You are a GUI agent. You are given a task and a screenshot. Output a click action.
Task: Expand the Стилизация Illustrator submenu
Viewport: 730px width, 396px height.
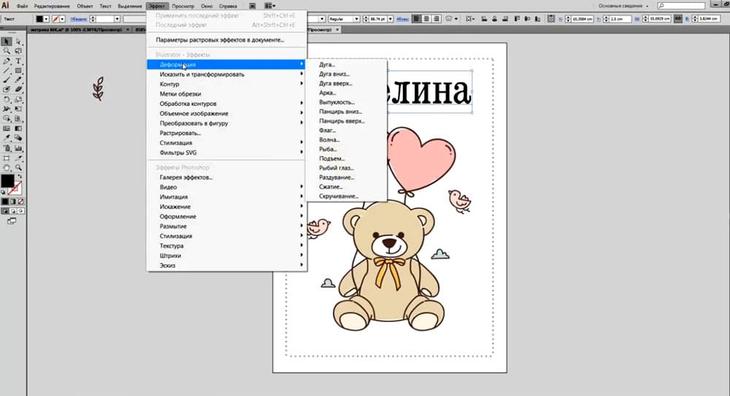pyautogui.click(x=227, y=143)
